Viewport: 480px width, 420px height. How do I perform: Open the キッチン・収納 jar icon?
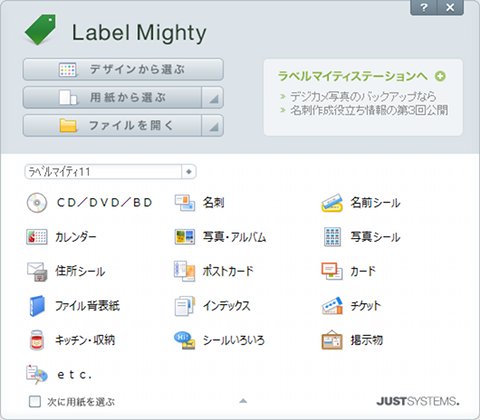(37, 340)
